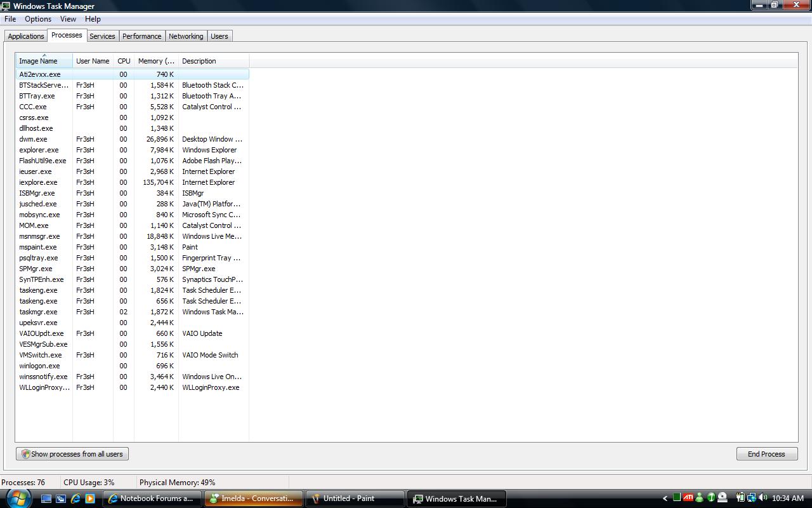Viewport: 812px width, 508px height.
Task: Click the green Task Manager CPU tray icon
Action: tap(677, 498)
